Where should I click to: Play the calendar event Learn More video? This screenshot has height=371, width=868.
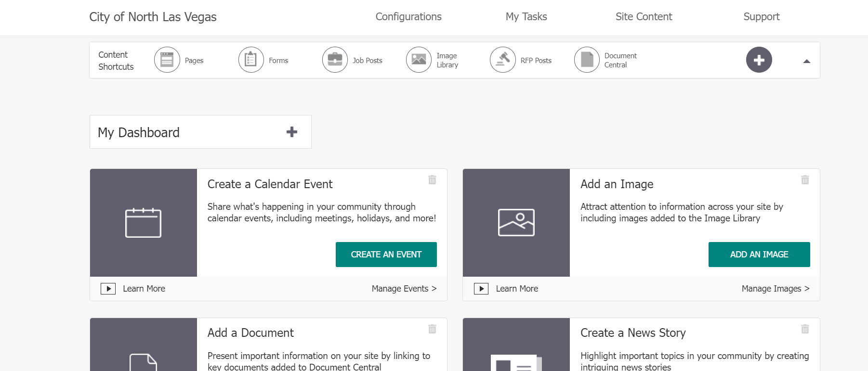pyautogui.click(x=108, y=289)
